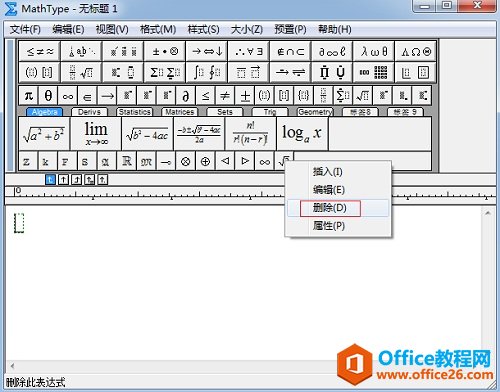Viewport: 500px width, 392px height.
Task: Switch to the Trig tab
Action: point(270,112)
